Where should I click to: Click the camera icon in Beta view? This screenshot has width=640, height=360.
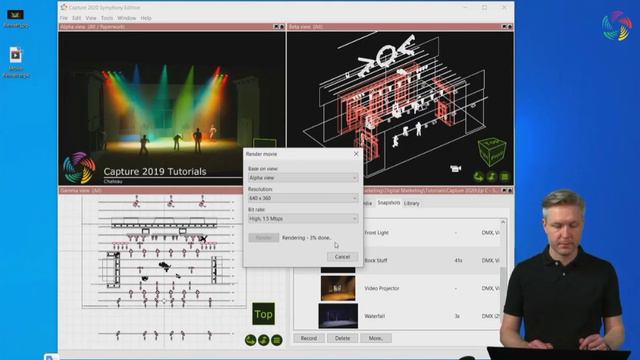tap(456, 168)
